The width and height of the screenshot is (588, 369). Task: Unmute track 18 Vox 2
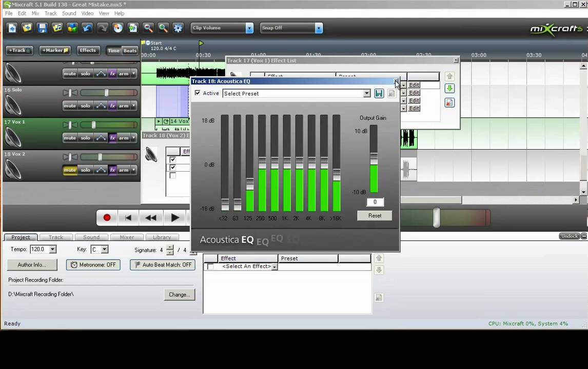[70, 170]
